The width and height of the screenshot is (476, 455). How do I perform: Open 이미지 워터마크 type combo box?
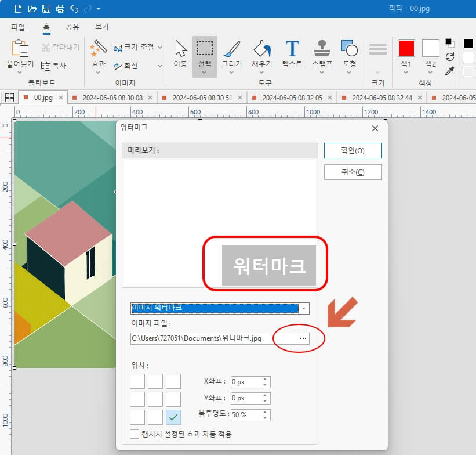[x=220, y=308]
